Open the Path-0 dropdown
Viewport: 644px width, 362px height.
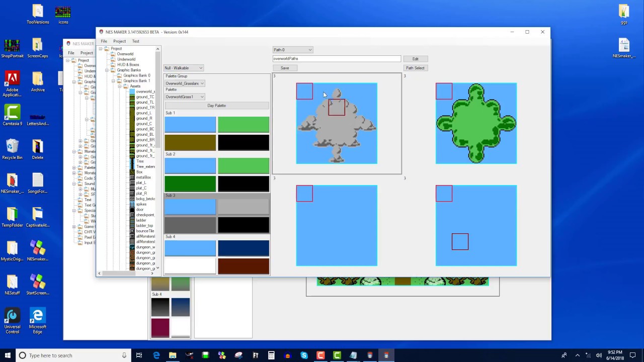(293, 50)
